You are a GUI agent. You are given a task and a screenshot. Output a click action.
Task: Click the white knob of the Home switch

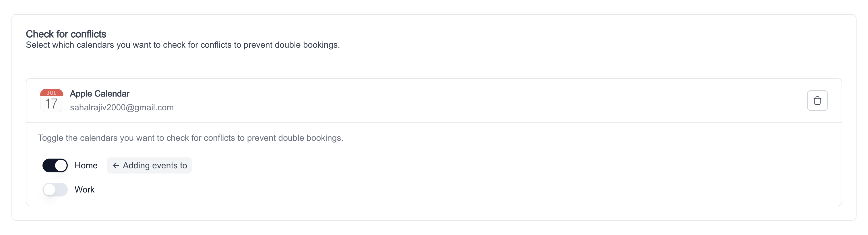pos(61,165)
